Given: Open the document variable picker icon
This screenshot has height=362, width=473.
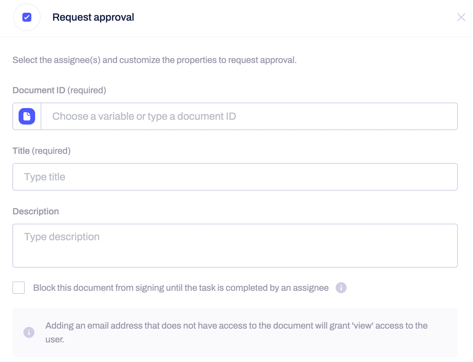Looking at the screenshot, I should (27, 116).
